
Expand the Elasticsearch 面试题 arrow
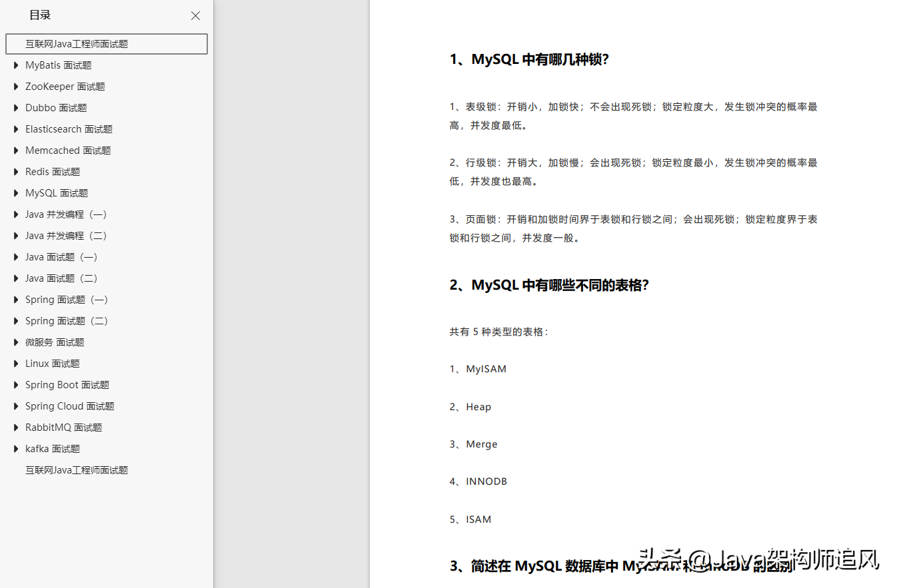[16, 129]
